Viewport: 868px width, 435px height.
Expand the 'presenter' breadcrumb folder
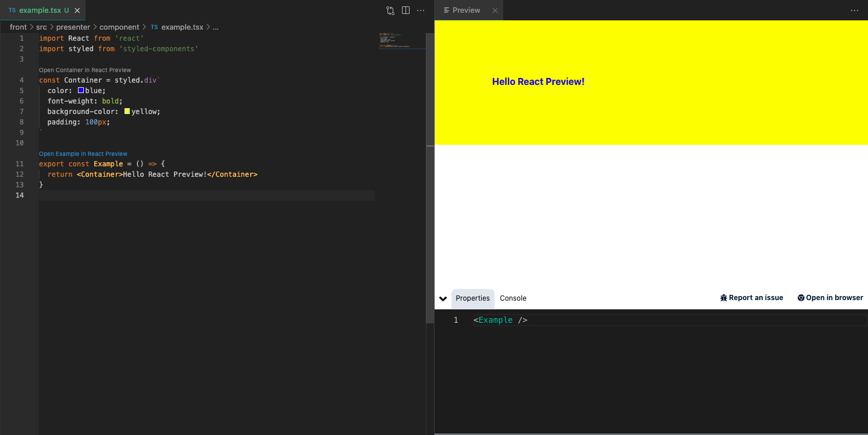[x=73, y=27]
